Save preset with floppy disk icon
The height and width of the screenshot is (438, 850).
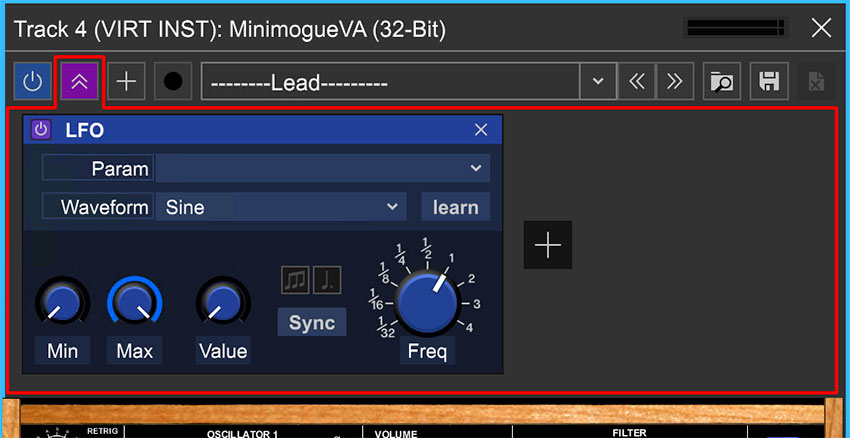[769, 81]
